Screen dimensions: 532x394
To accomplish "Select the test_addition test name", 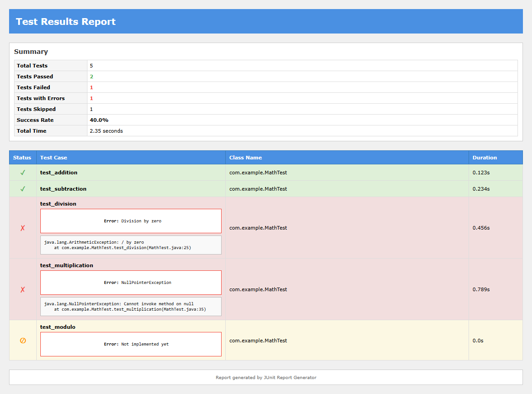I will coord(59,173).
